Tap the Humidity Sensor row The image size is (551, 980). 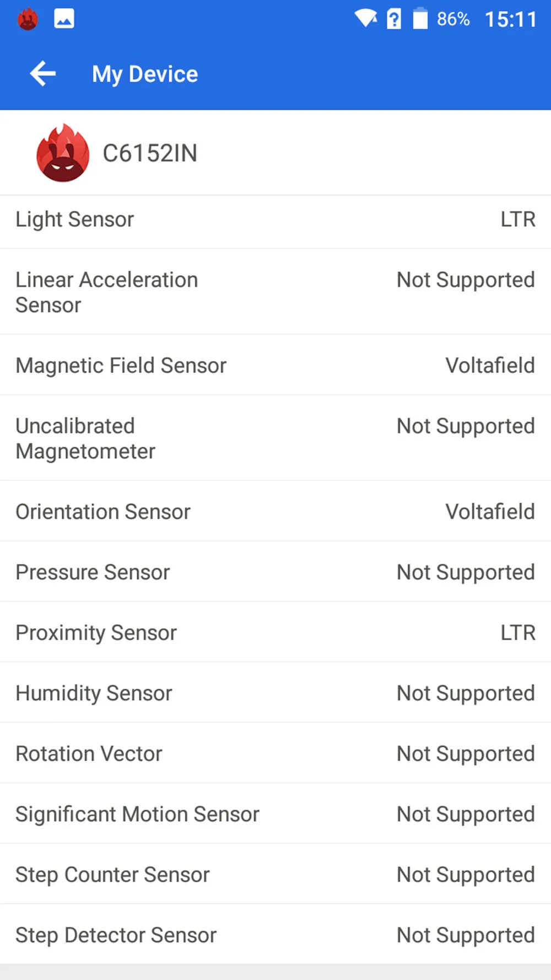click(x=275, y=692)
